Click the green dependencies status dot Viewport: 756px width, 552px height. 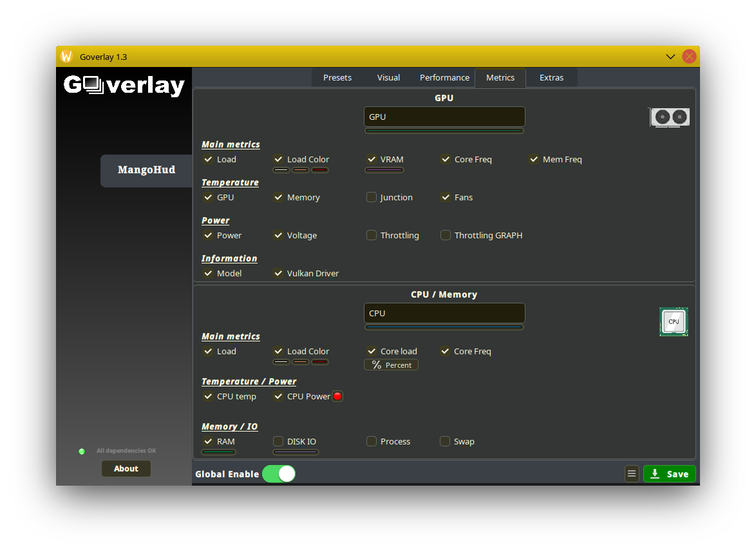[82, 452]
